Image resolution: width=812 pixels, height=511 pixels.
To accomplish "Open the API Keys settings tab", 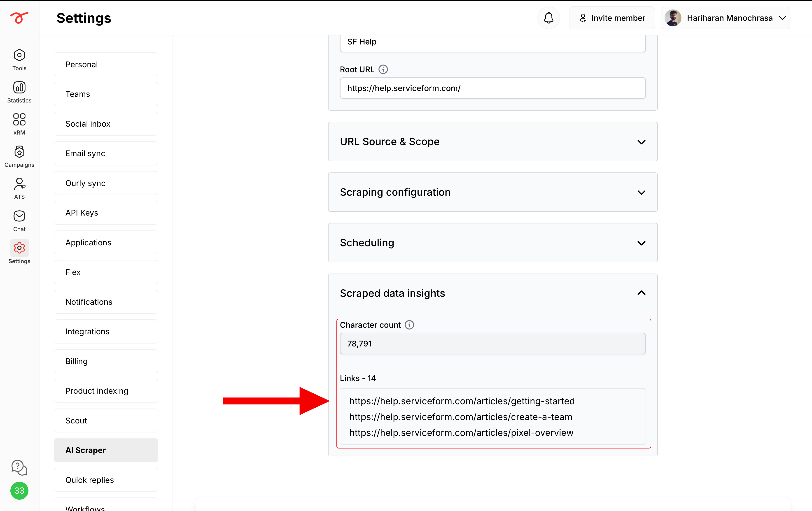I will [106, 213].
